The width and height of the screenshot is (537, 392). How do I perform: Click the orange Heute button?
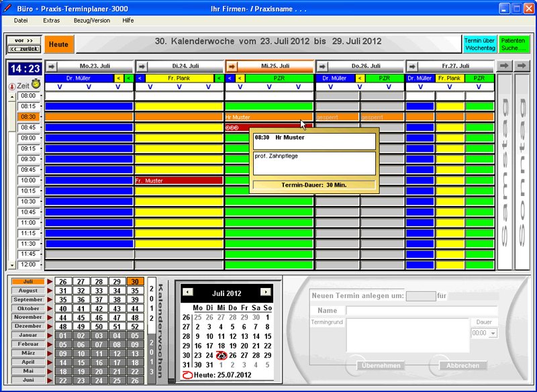pos(59,44)
